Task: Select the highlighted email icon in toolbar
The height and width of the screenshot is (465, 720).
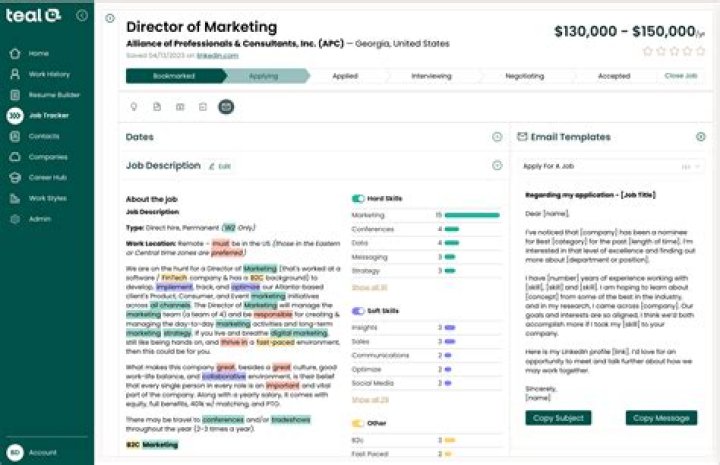Action: tap(226, 106)
